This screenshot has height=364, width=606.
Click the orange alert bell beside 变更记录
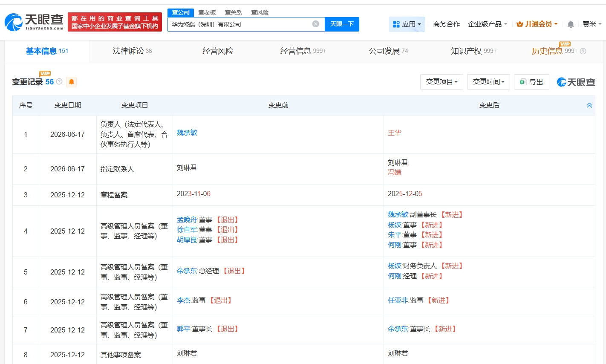72,82
